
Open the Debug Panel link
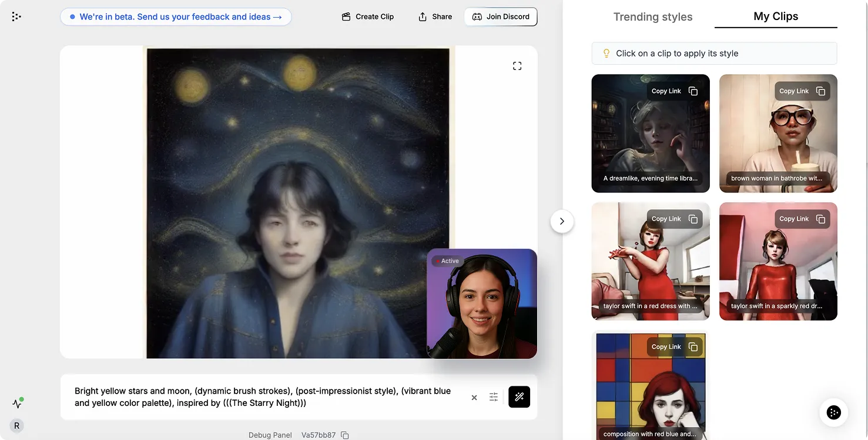coord(270,435)
